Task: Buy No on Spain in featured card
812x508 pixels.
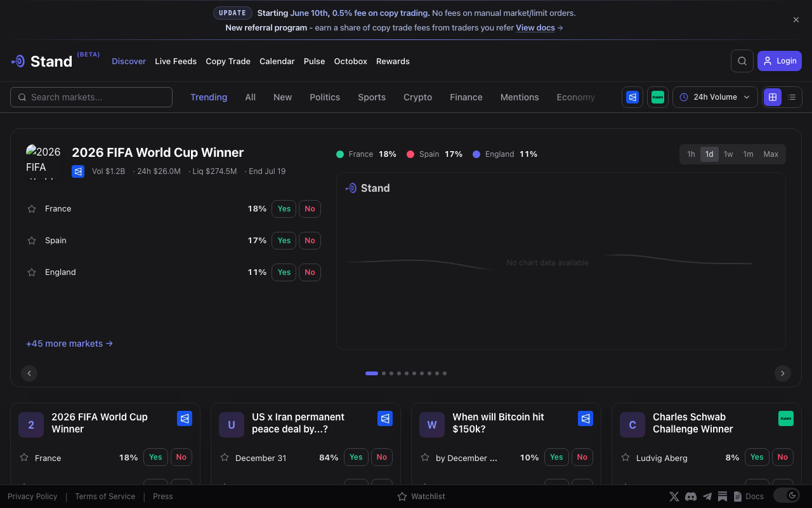Action: point(310,241)
